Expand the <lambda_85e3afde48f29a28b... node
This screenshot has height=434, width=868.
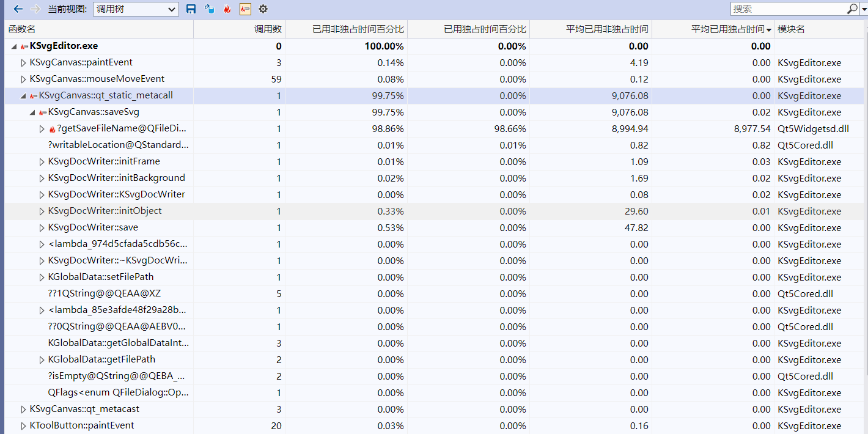pyautogui.click(x=42, y=311)
